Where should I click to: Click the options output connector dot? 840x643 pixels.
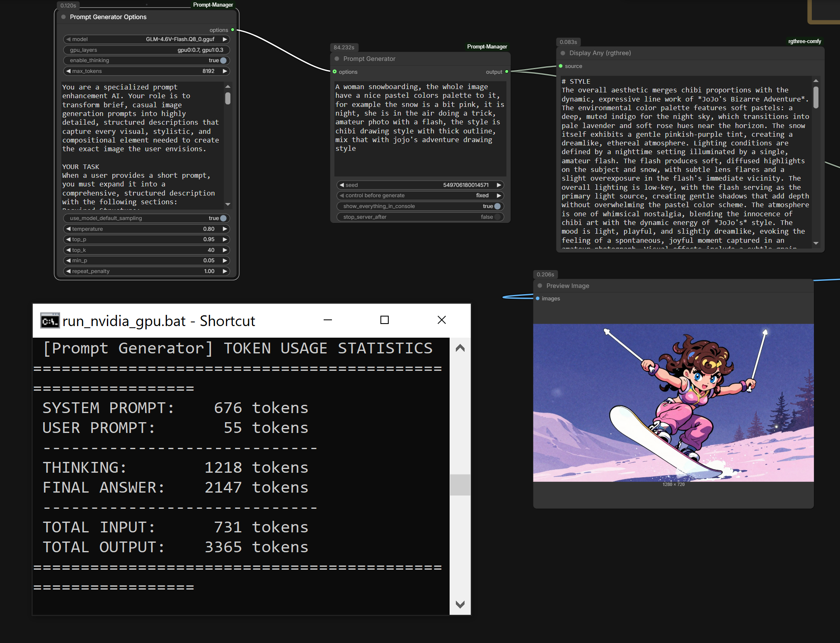tap(232, 30)
